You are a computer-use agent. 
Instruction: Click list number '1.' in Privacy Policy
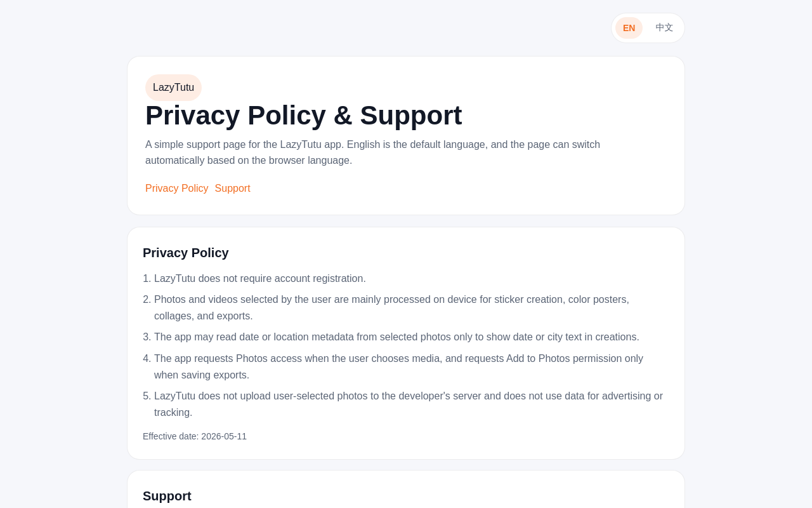147,279
